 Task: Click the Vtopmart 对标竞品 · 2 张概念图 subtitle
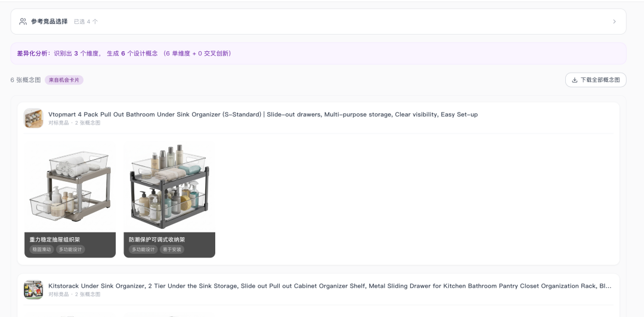(75, 123)
